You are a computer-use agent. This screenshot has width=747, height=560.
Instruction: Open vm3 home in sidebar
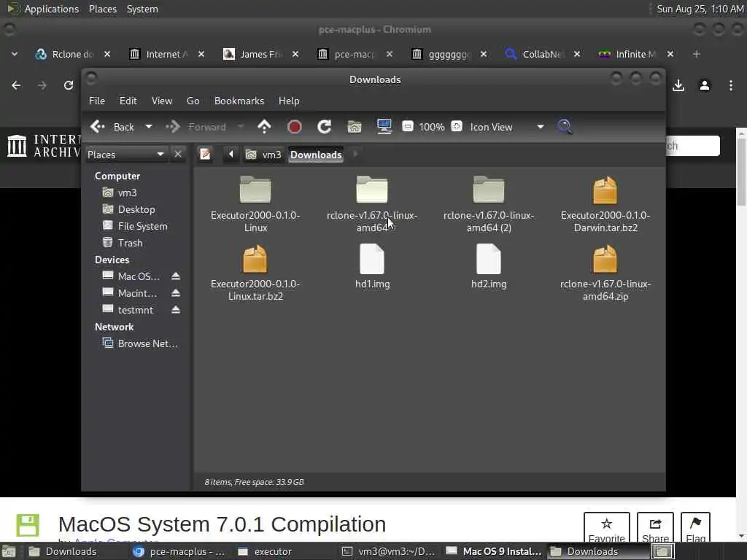point(127,192)
